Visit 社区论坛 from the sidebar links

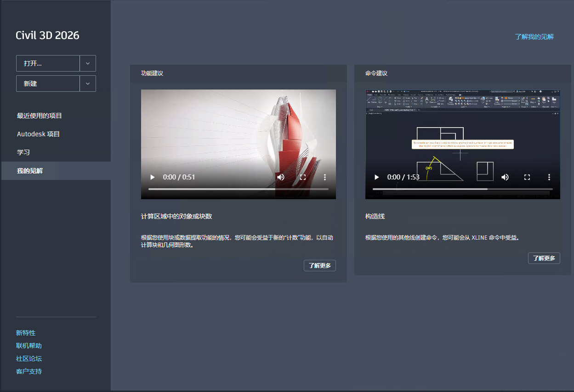point(28,358)
